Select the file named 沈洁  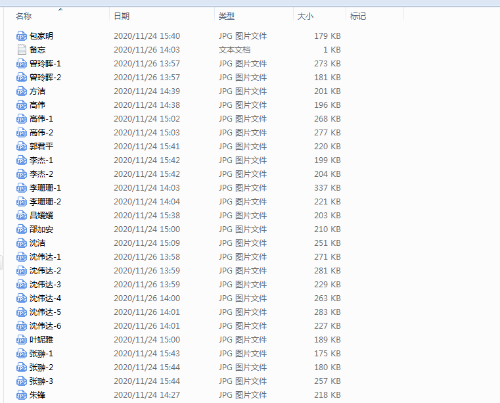[37, 243]
